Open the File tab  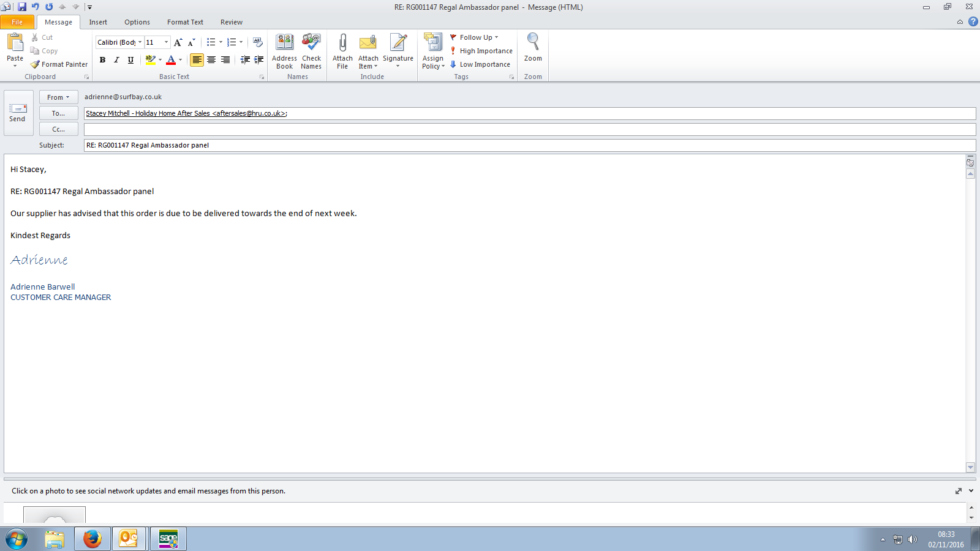(17, 22)
